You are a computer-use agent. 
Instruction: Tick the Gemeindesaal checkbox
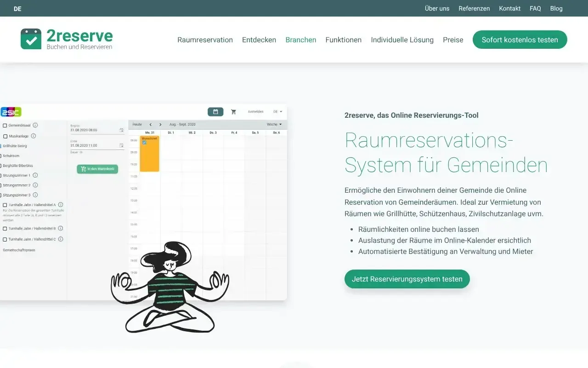coord(5,126)
